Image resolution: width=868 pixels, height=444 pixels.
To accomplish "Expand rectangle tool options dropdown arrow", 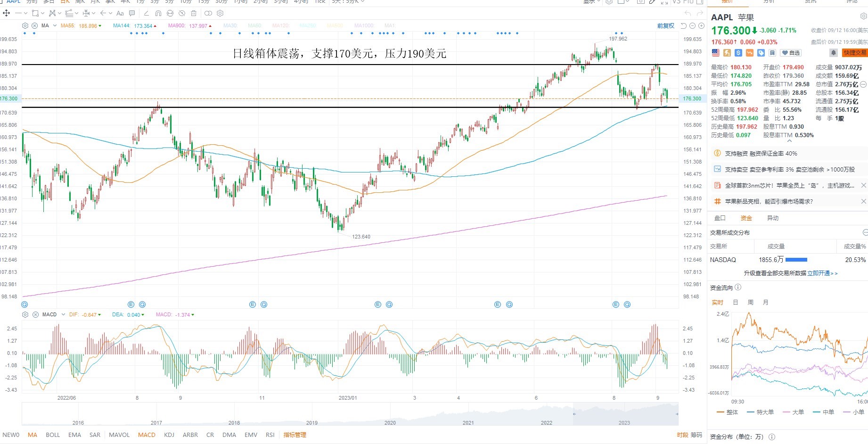I will tap(42, 13).
